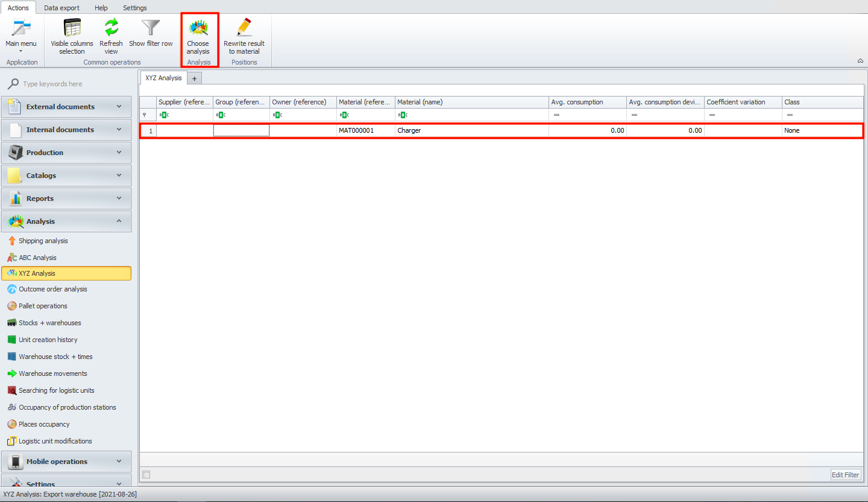
Task: Open the Settings ribbon tab
Action: tap(135, 8)
